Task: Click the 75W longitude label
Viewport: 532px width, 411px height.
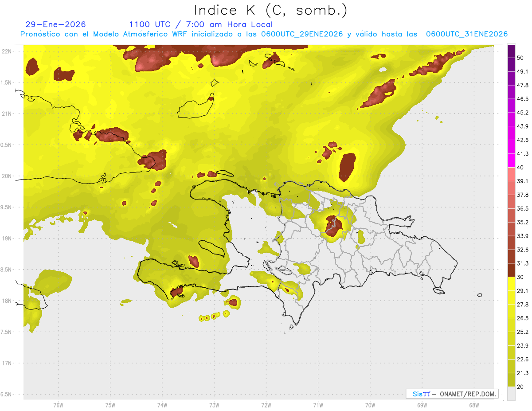Action: click(110, 405)
